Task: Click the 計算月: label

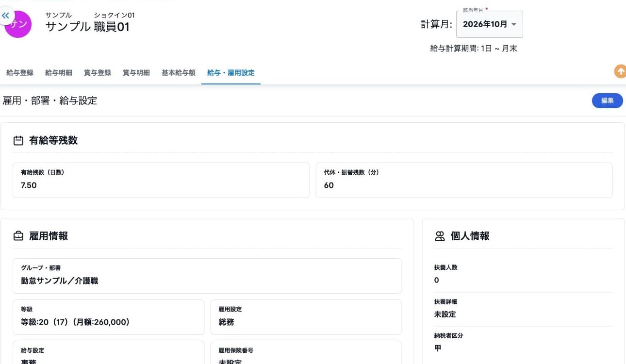Action: click(437, 24)
